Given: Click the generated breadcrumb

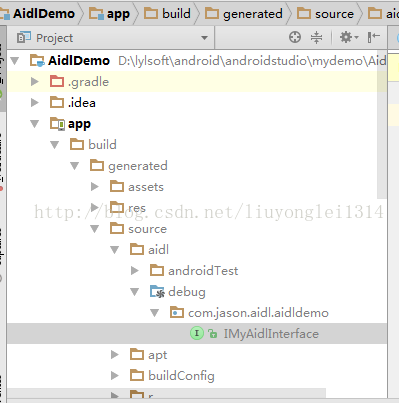Looking at the screenshot, I should pos(244,14).
